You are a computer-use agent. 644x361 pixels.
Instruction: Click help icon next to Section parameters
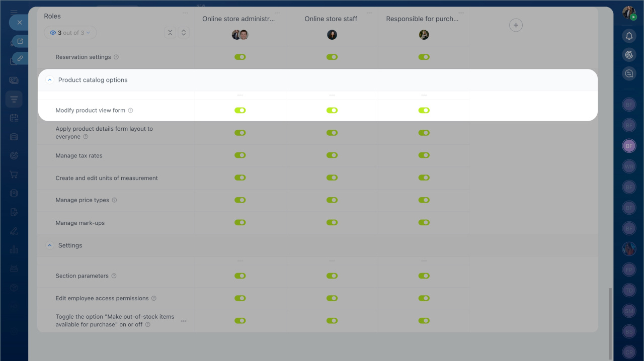(114, 276)
